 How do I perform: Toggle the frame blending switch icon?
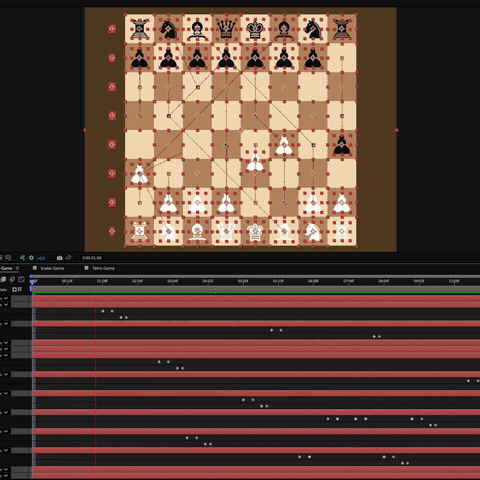point(22,279)
